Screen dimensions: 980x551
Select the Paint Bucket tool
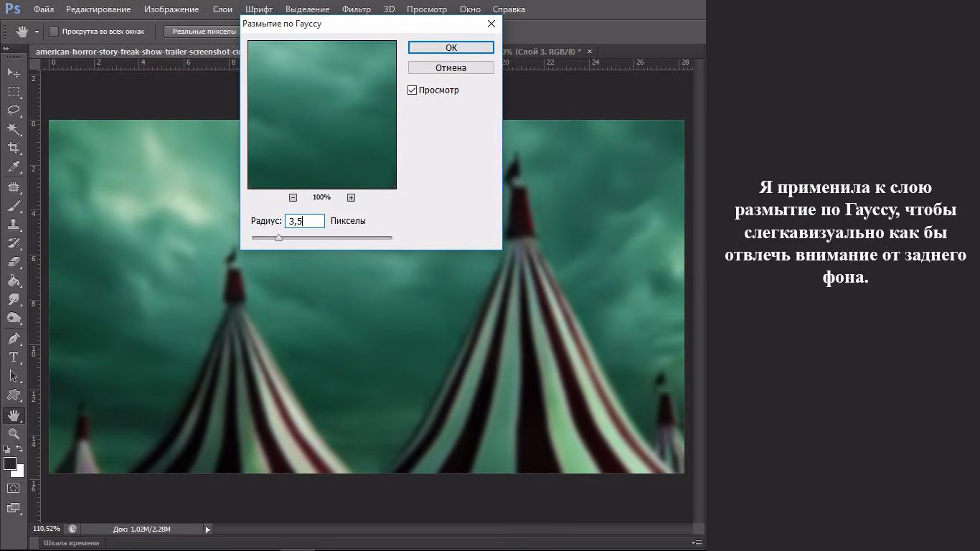point(14,281)
